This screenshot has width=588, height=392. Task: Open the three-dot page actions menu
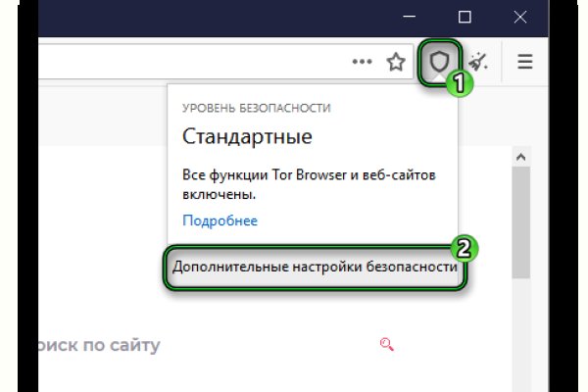tap(363, 62)
